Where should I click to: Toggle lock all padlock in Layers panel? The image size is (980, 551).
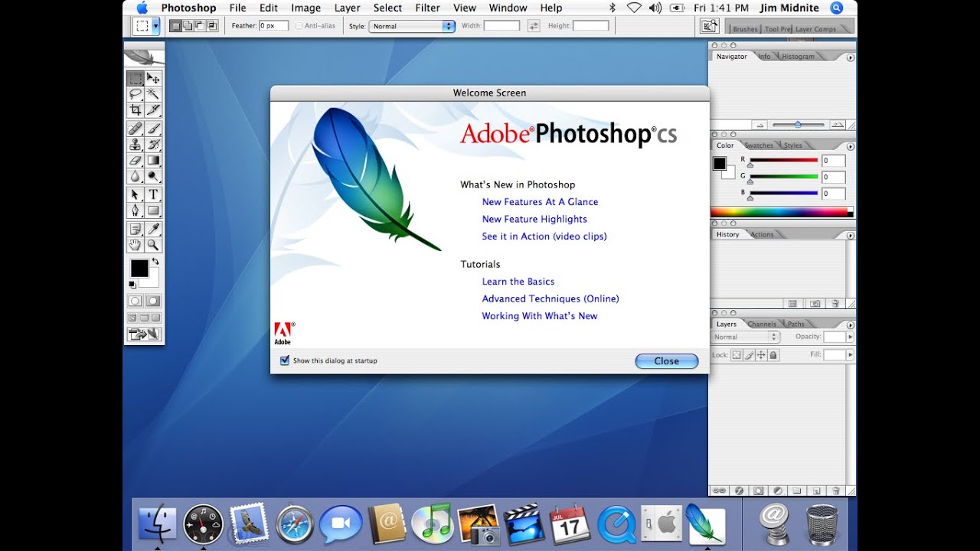click(x=773, y=355)
